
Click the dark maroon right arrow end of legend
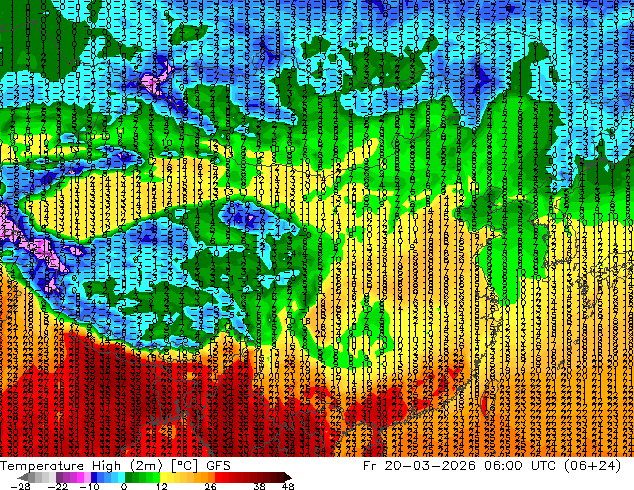pyautogui.click(x=287, y=477)
